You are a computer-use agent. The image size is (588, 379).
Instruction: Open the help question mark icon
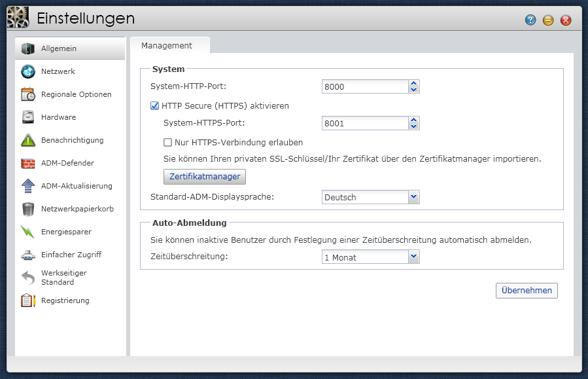530,20
